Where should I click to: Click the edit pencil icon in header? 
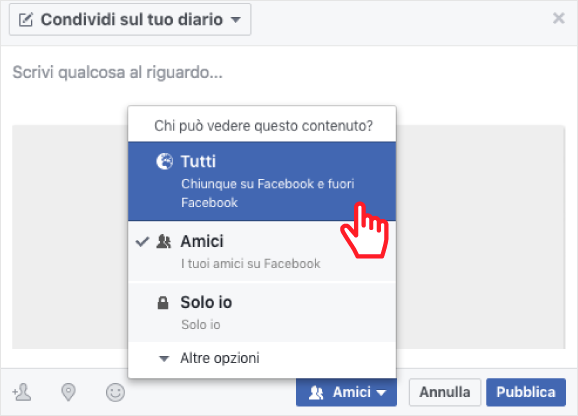tap(26, 20)
